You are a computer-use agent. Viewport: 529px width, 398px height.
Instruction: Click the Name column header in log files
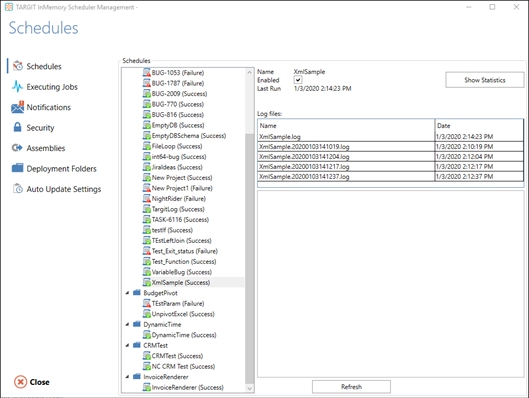(x=346, y=125)
